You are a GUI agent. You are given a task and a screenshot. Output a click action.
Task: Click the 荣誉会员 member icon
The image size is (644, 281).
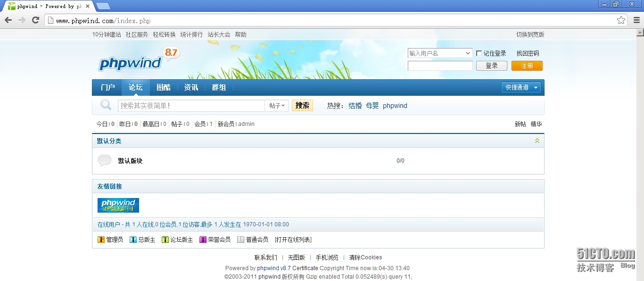pyautogui.click(x=203, y=240)
